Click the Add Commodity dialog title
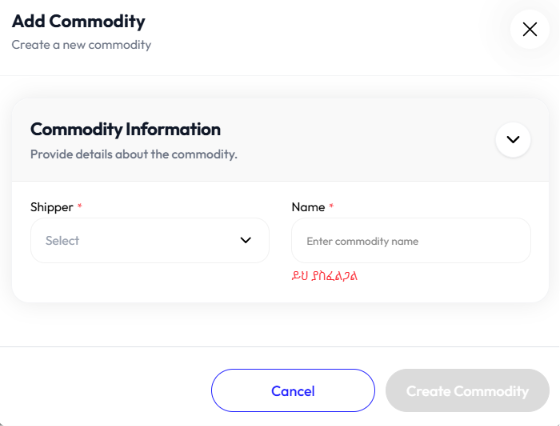The width and height of the screenshot is (560, 426). click(x=79, y=21)
